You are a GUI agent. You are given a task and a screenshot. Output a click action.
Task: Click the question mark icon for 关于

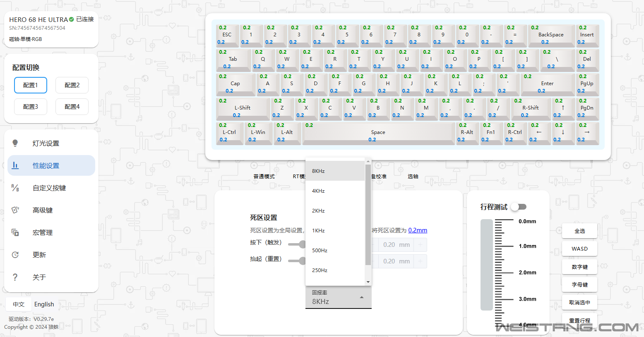click(15, 277)
